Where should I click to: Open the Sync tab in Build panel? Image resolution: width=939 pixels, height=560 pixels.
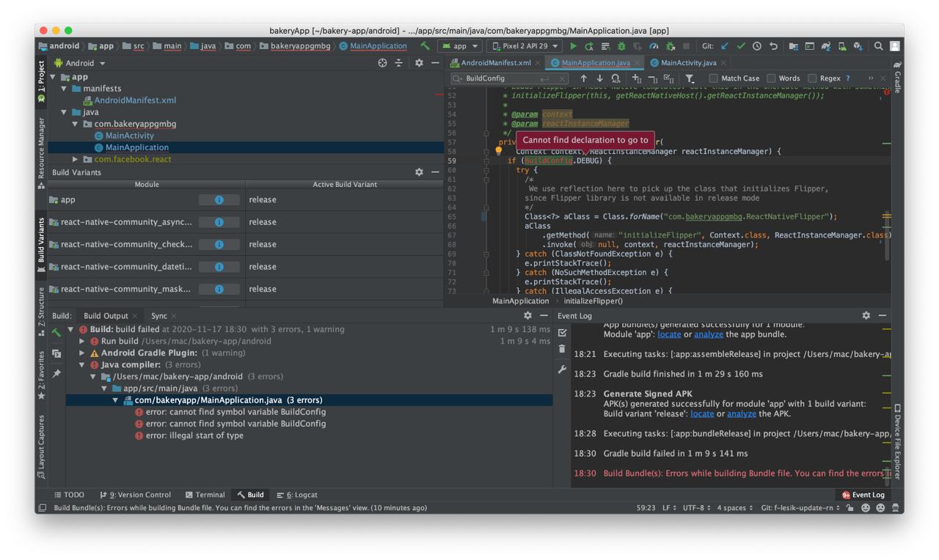[159, 316]
